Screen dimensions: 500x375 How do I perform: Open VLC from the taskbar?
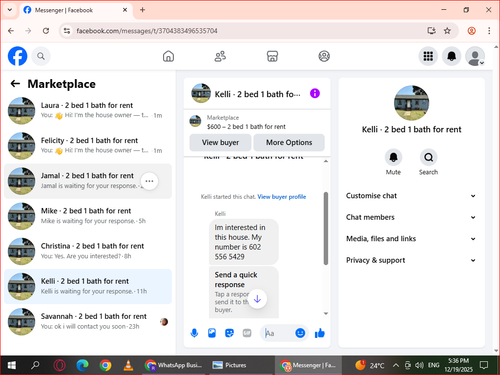[x=128, y=365]
